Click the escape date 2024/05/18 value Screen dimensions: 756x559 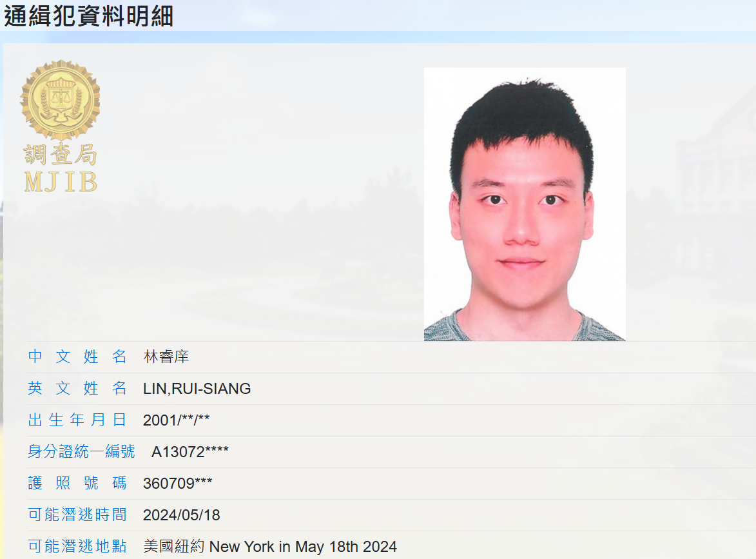coord(181,515)
